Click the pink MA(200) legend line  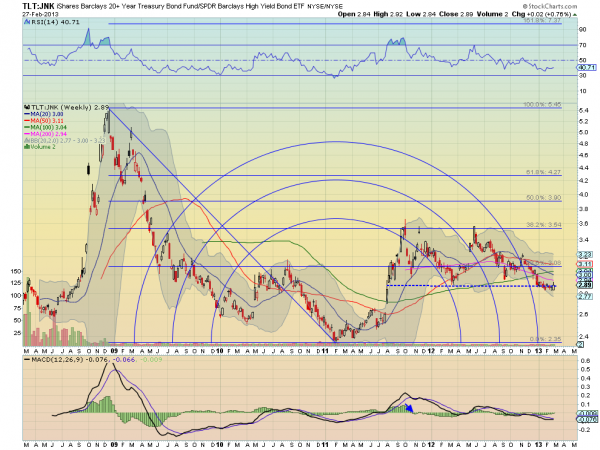pos(27,134)
